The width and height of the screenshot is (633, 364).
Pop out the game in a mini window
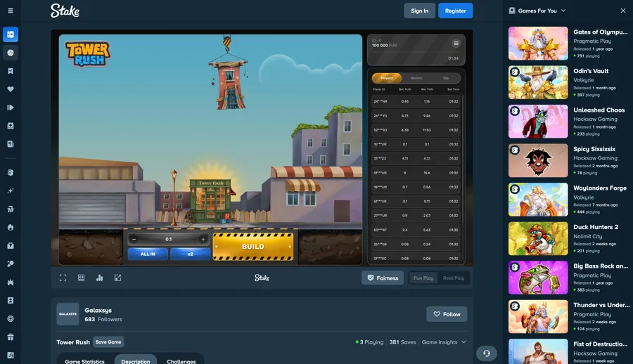[117, 278]
